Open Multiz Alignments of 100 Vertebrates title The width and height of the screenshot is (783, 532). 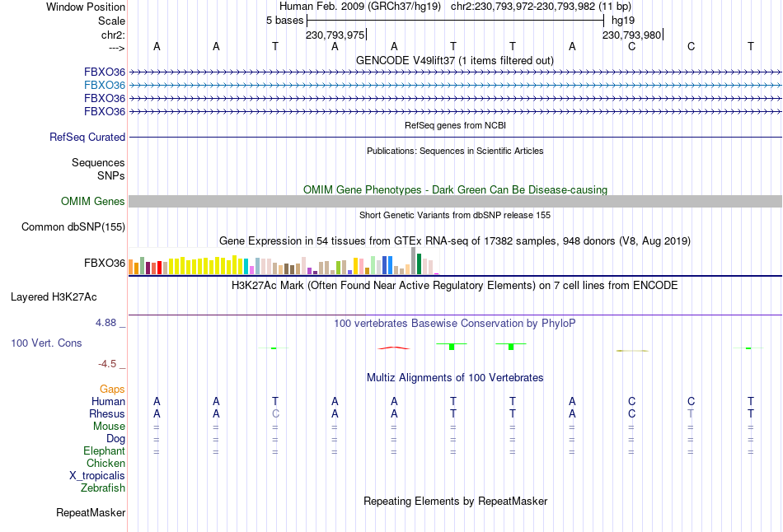[455, 378]
